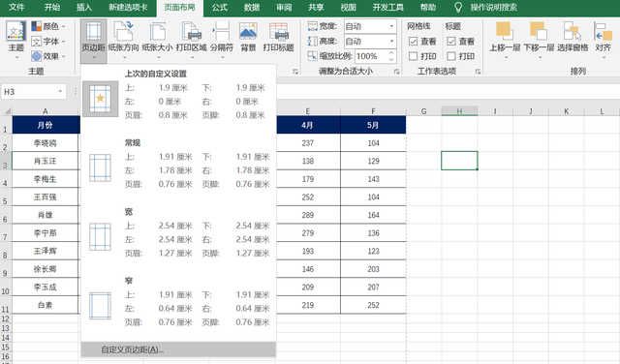Click the 月份 header cell
The height and width of the screenshot is (364, 620).
pos(46,125)
